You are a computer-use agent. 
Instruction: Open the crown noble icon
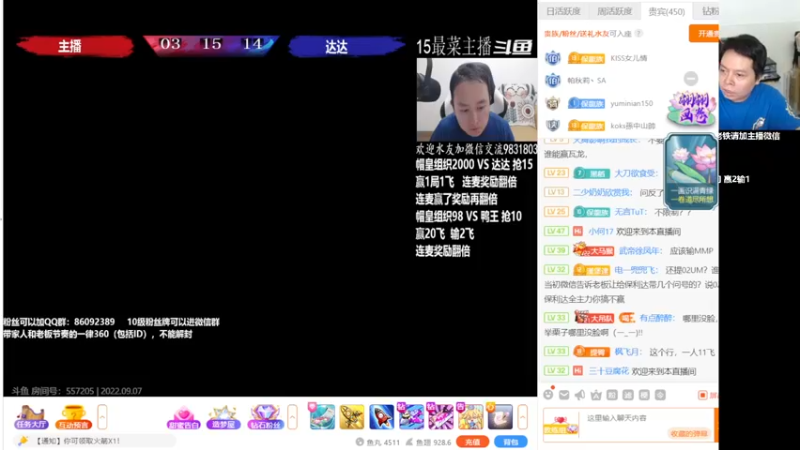[595, 394]
